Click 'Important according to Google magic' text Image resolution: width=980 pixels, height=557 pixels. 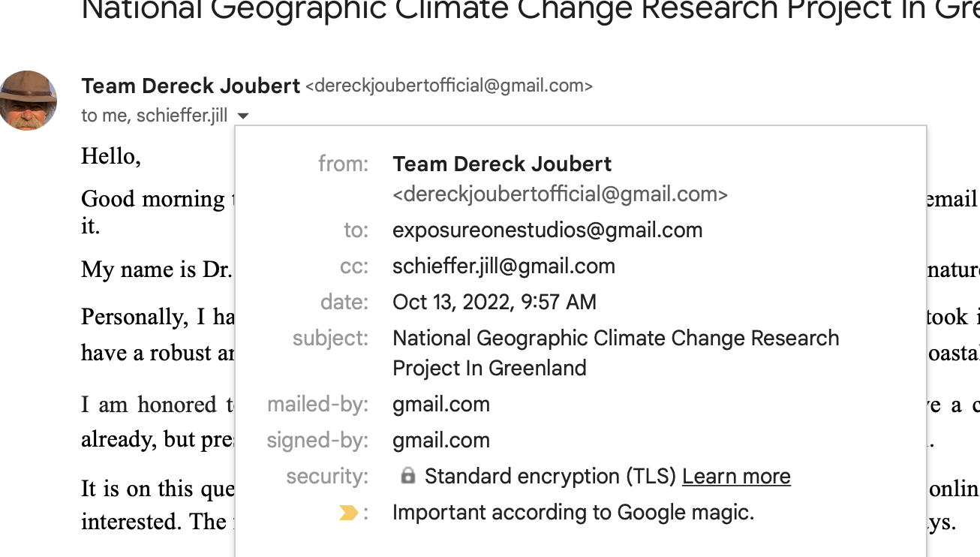[x=573, y=513]
